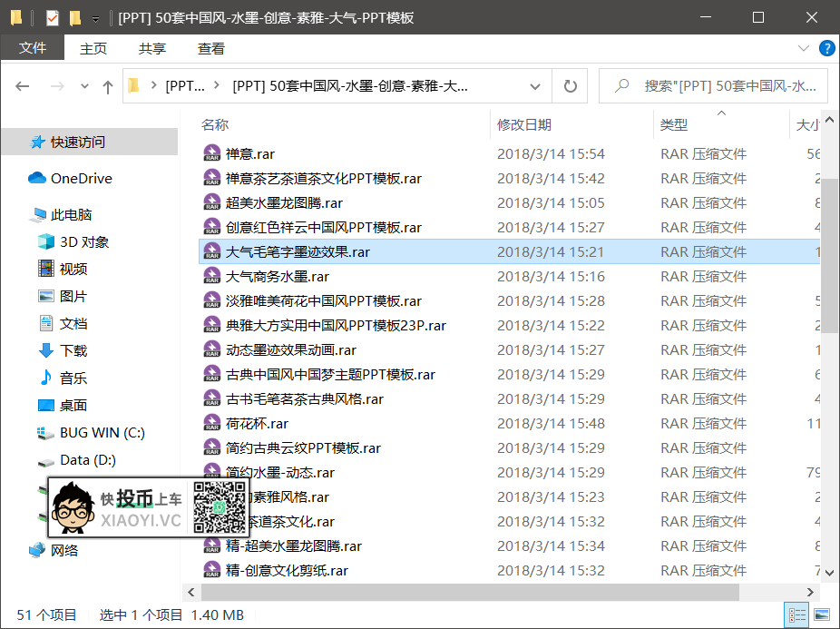Go back to the previous folder
This screenshot has height=629, width=840.
point(23,85)
